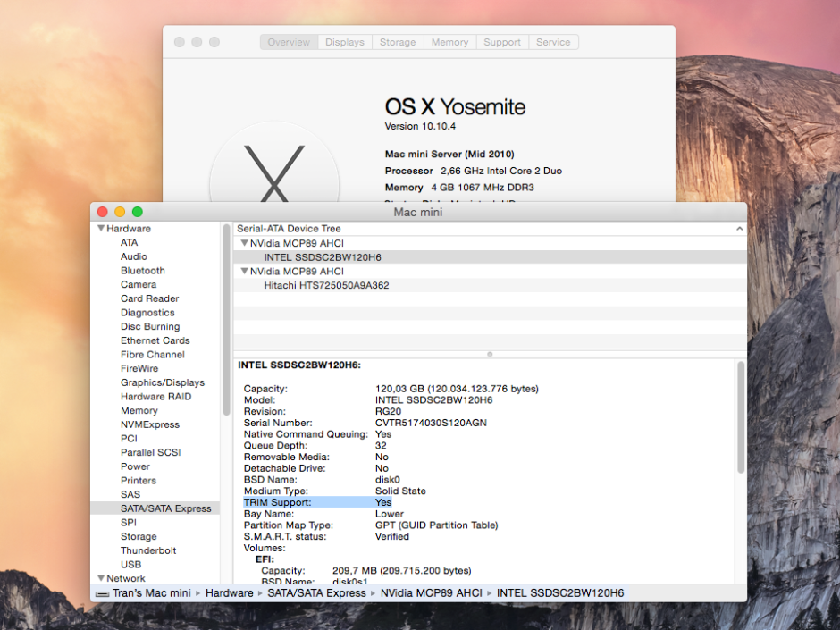Select Storage in the Hardware sidebar list
The width and height of the screenshot is (840, 630).
pos(139,536)
